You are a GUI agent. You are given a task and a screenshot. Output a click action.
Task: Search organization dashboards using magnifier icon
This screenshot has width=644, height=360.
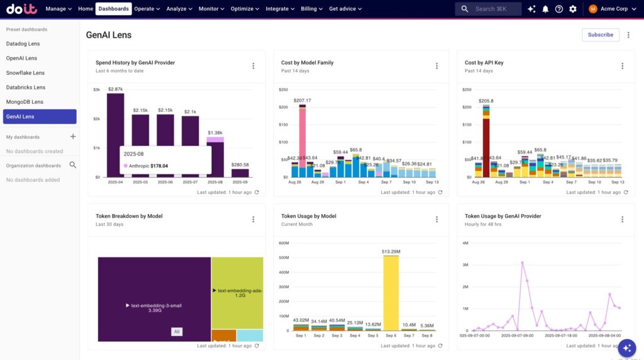click(73, 165)
